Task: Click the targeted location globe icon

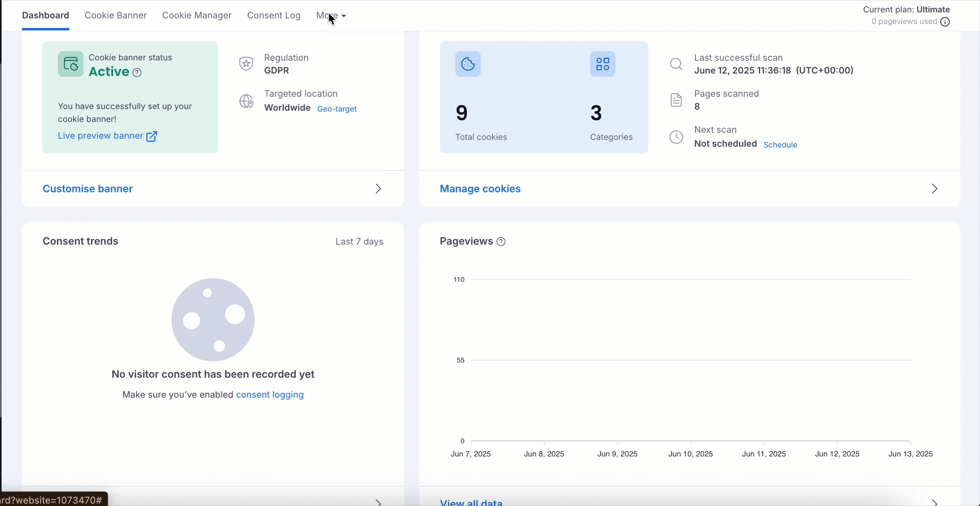Action: [x=246, y=102]
